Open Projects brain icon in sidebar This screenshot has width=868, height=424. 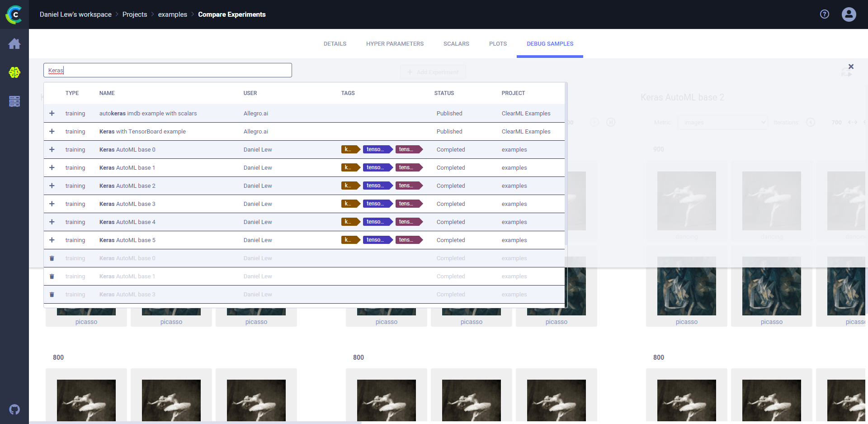[x=14, y=72]
